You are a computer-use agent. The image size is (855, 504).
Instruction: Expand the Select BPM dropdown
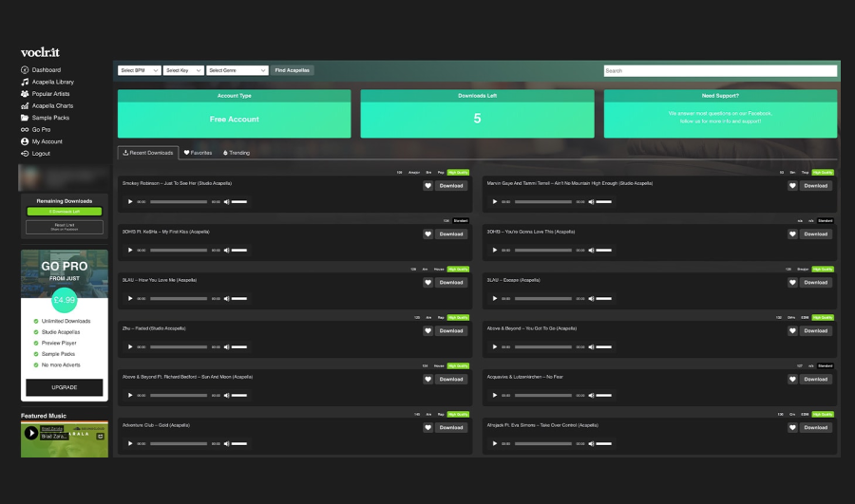click(x=139, y=70)
